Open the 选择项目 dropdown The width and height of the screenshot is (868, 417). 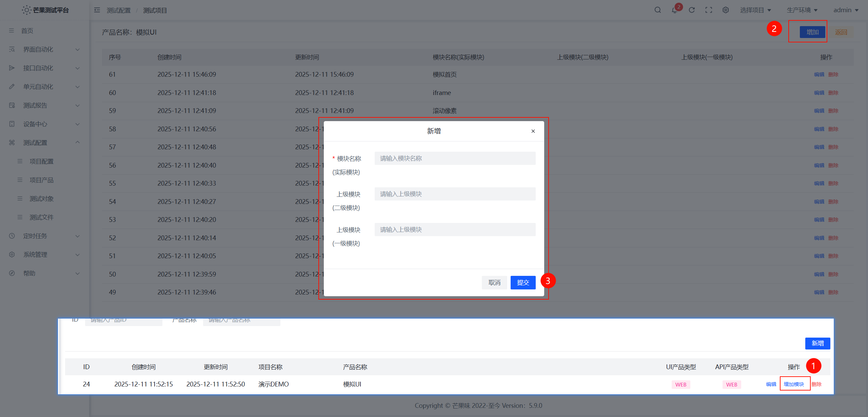755,10
